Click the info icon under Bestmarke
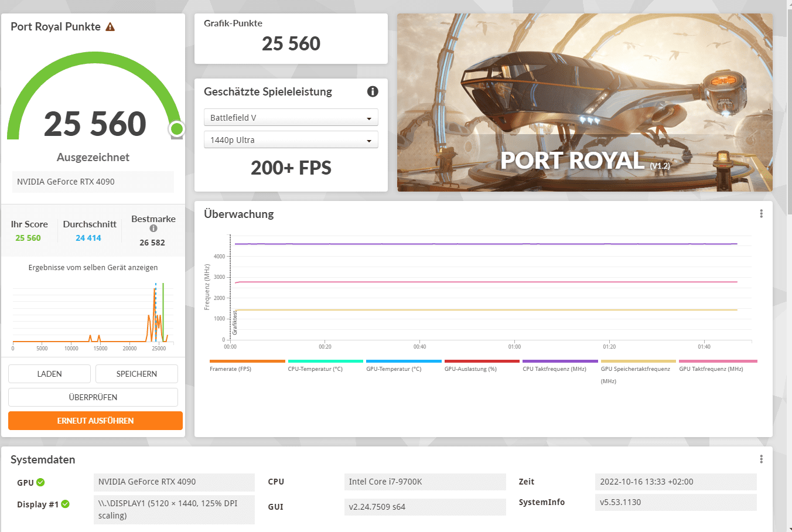Screen dimensions: 792x532 pos(153,229)
